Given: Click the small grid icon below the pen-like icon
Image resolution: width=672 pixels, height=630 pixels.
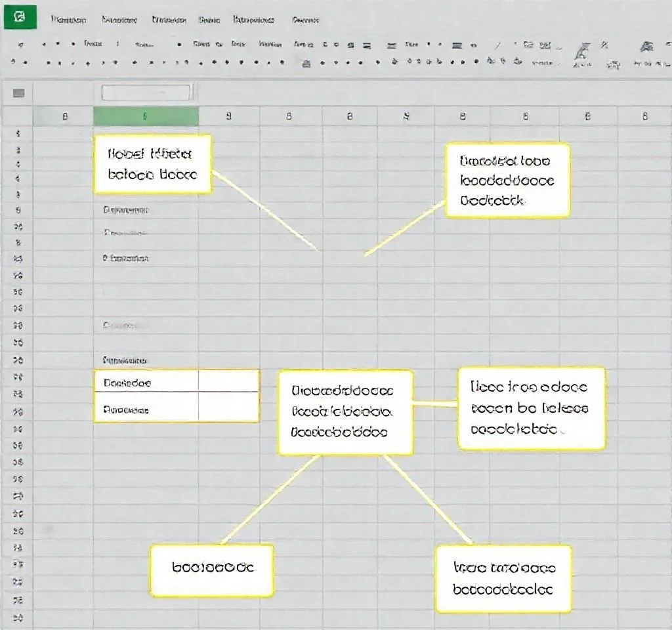Looking at the screenshot, I should point(614,64).
